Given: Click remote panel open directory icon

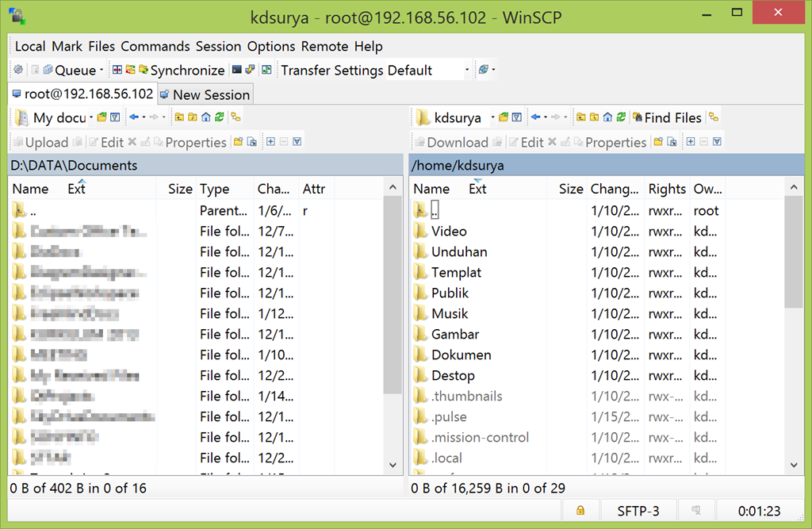Looking at the screenshot, I should [504, 117].
